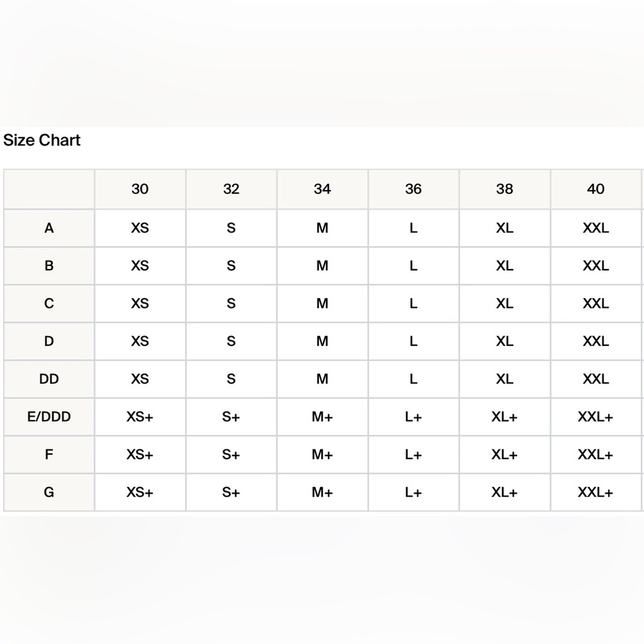Click the XXL+ cell in row G
Image resolution: width=644 pixels, height=644 pixels.
[596, 493]
